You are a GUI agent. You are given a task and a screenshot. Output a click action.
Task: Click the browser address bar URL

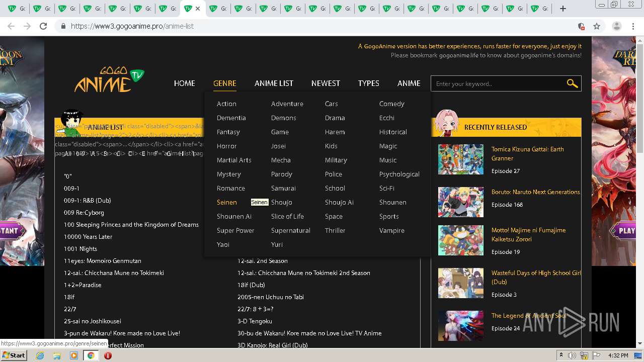pos(132,26)
